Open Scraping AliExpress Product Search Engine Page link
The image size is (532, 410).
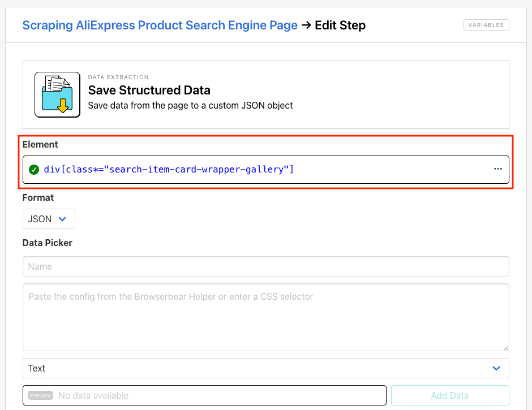[x=160, y=25]
